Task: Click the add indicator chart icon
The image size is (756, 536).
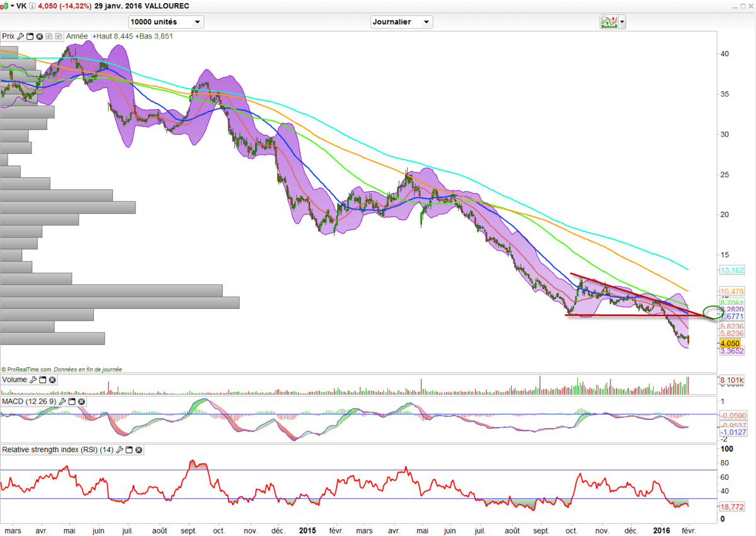Action: tap(608, 22)
